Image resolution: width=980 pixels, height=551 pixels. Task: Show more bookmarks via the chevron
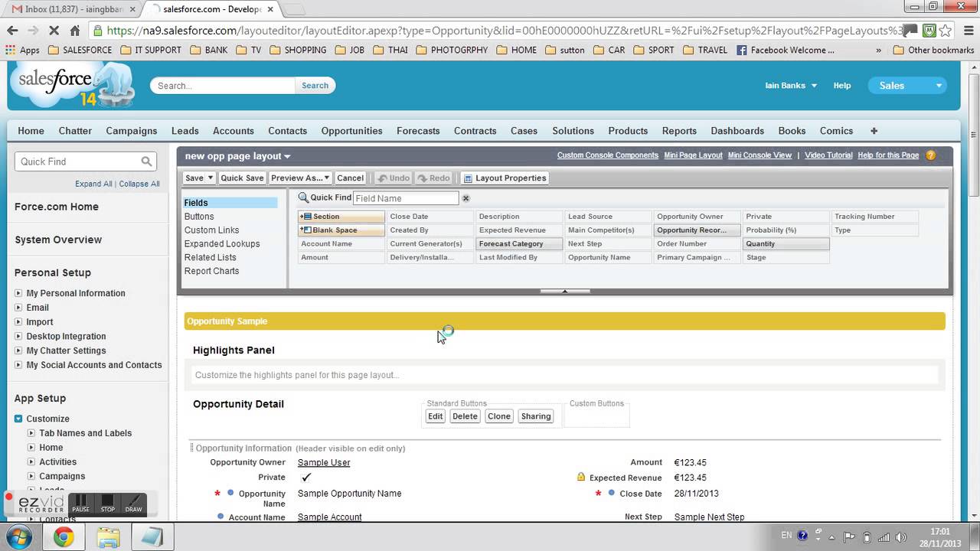pos(877,50)
